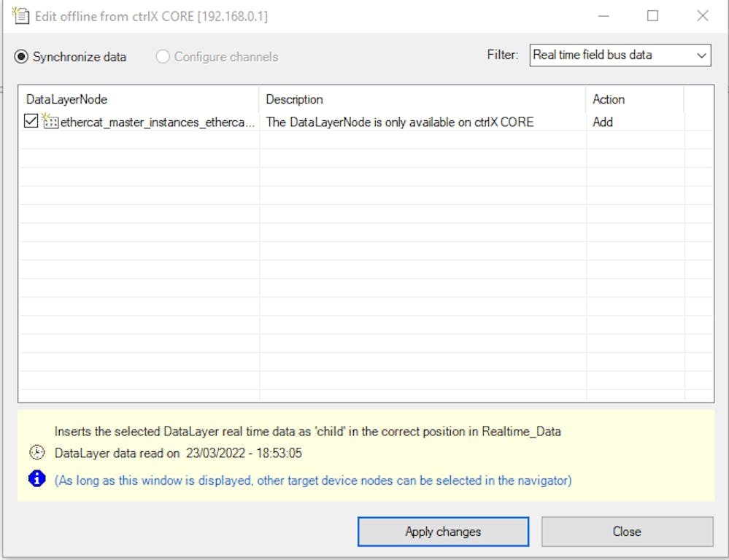
Task: Click the Close button at bottom
Action: (627, 532)
